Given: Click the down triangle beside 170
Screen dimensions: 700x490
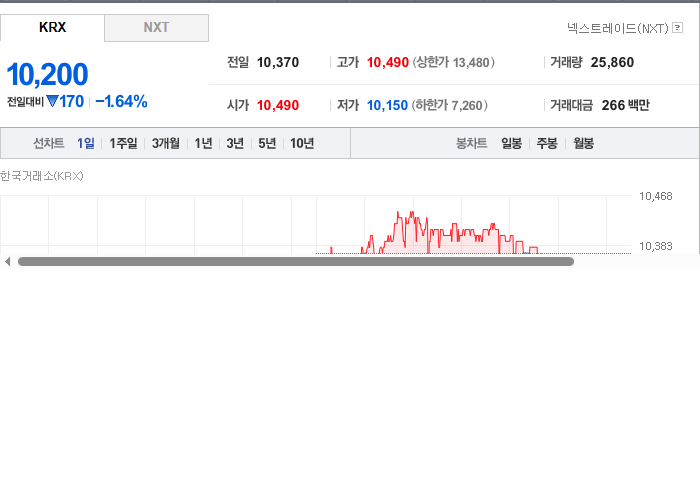Looking at the screenshot, I should [52, 101].
